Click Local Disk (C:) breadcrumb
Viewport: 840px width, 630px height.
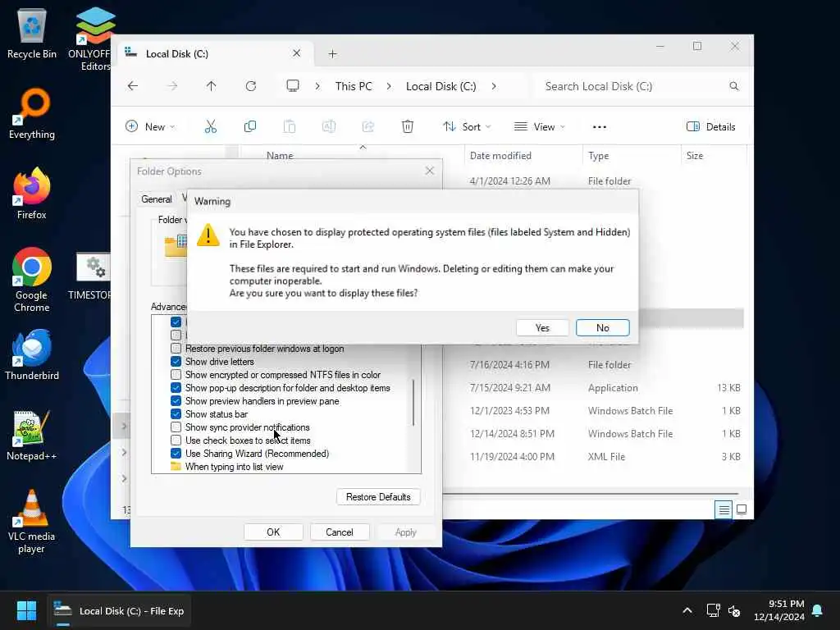coord(441,86)
